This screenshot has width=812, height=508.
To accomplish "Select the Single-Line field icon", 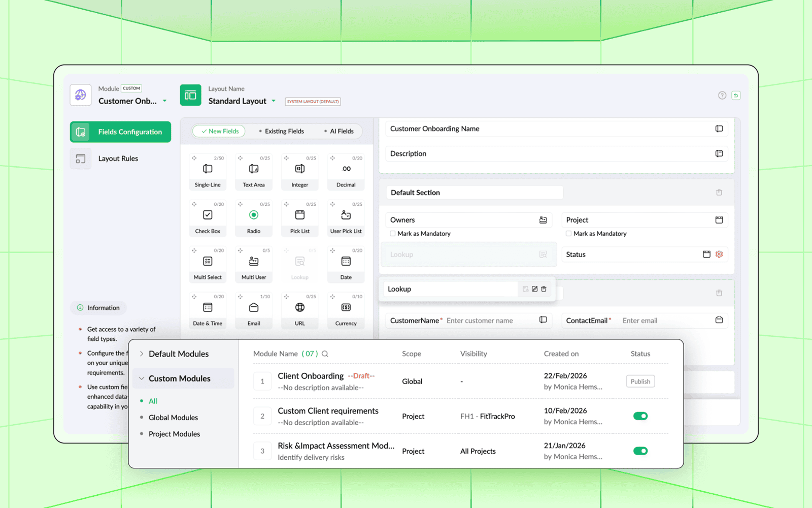I will (x=208, y=169).
